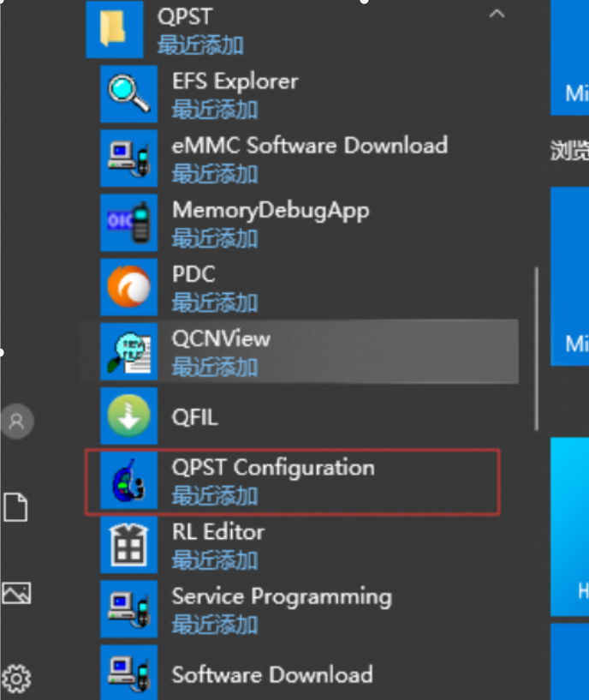Click the user account icon
589x700 pixels.
[17, 421]
